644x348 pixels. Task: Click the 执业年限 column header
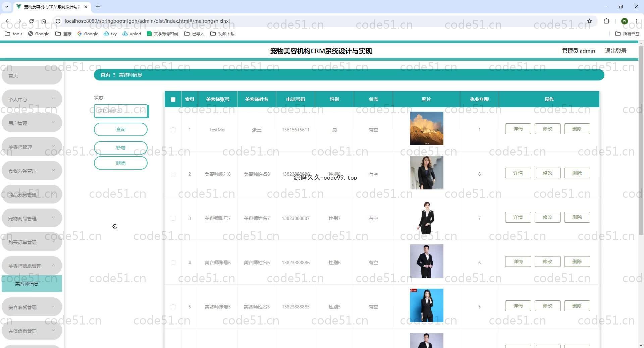pyautogui.click(x=479, y=99)
